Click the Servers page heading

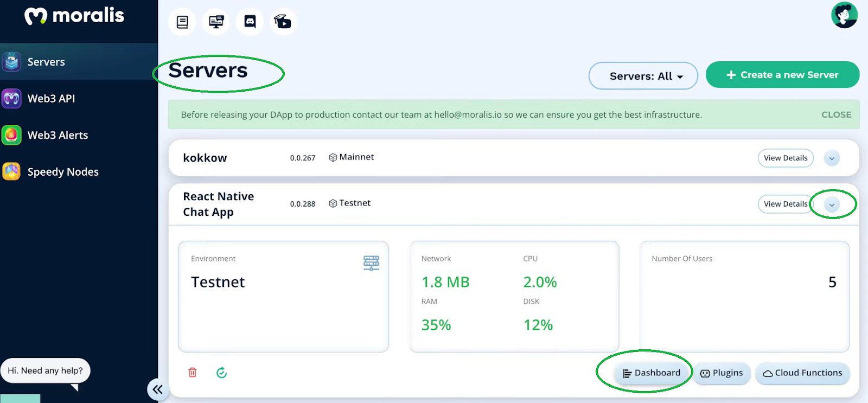(x=208, y=71)
